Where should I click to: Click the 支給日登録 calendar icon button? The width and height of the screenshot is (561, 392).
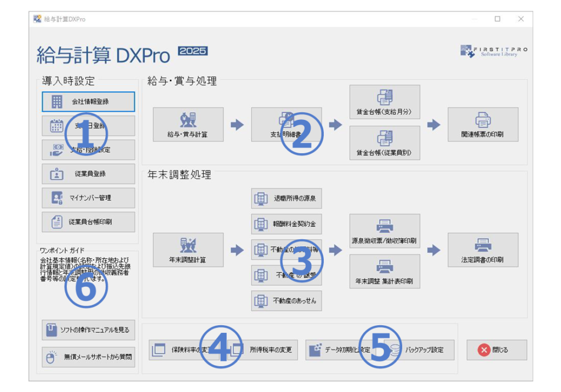pyautogui.click(x=88, y=125)
